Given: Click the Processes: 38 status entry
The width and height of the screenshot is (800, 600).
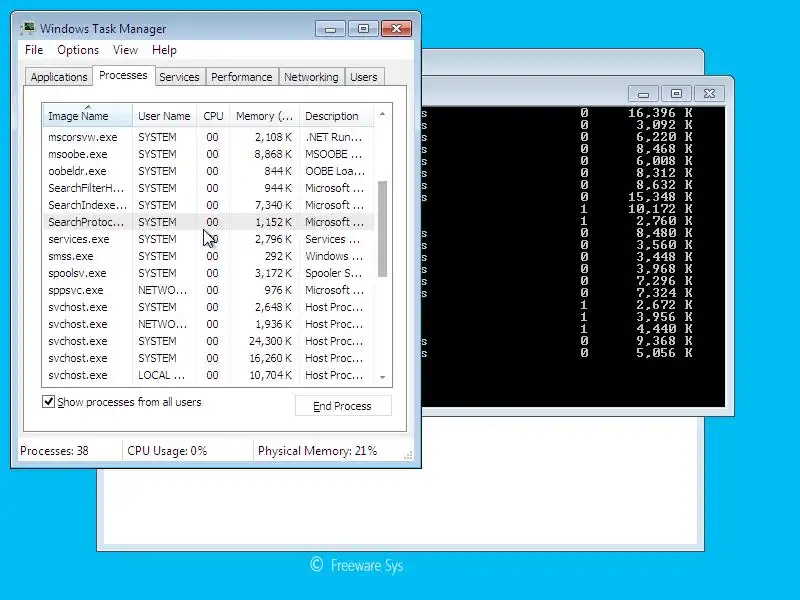Looking at the screenshot, I should click(x=54, y=451).
